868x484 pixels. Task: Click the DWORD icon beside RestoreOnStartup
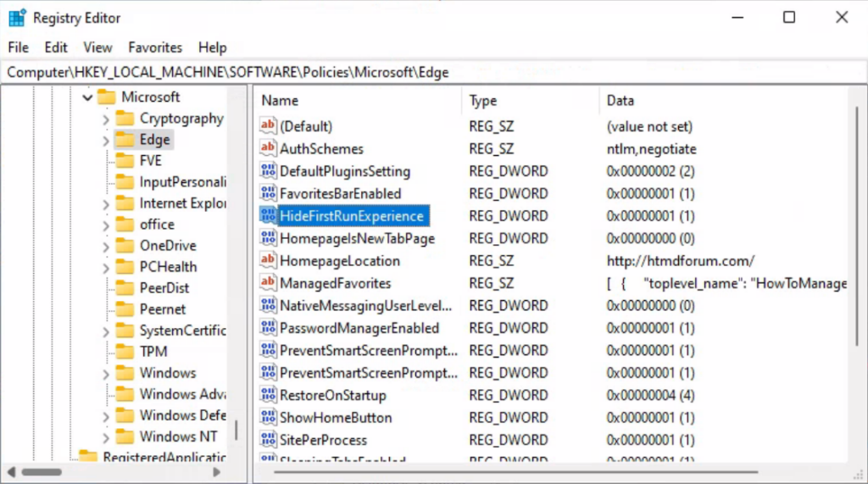click(x=268, y=394)
